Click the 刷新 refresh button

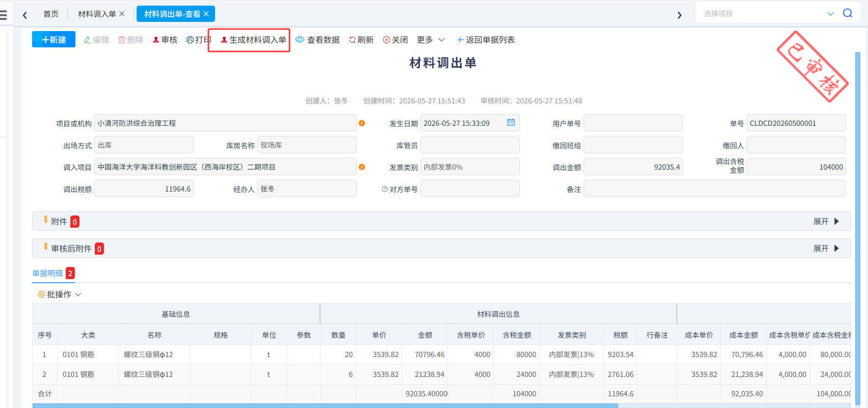click(361, 40)
